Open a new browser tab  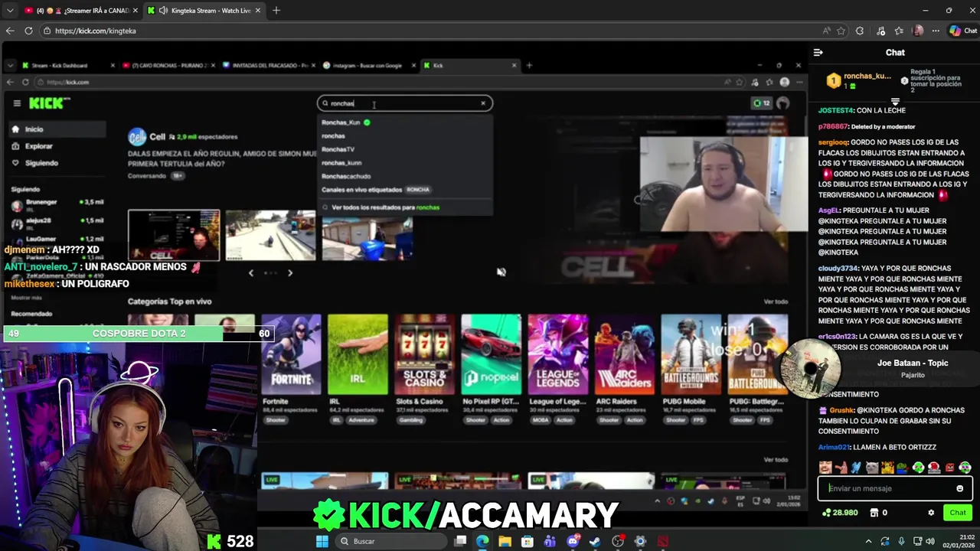276,11
